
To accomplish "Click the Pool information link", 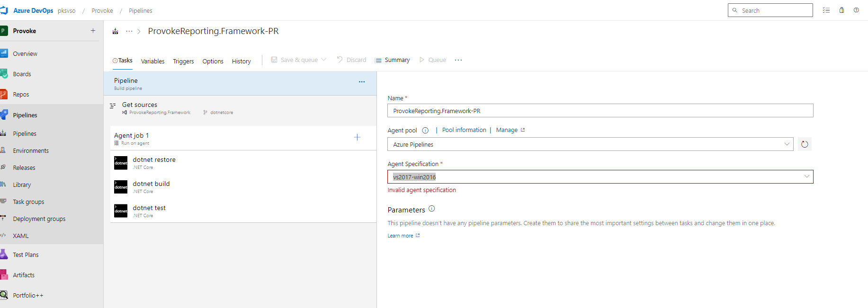I will click(x=464, y=130).
